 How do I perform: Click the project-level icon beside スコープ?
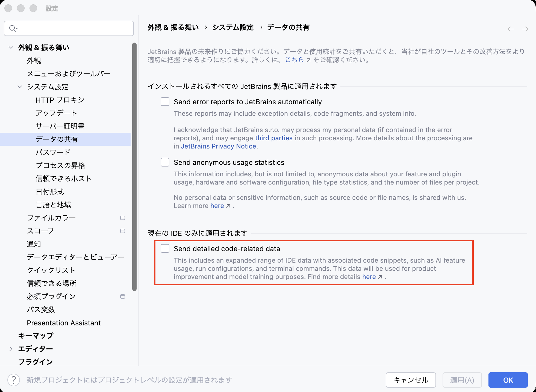(x=123, y=231)
